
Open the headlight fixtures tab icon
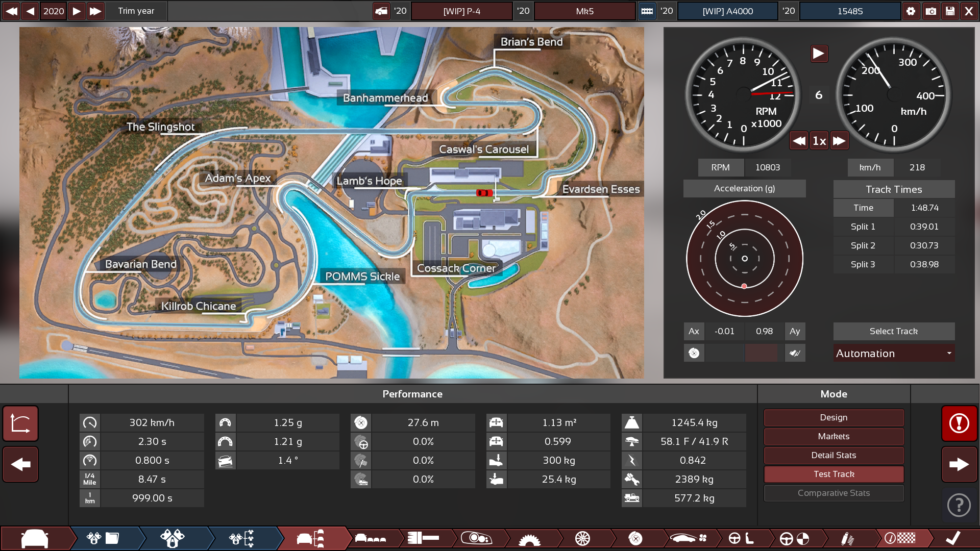click(x=476, y=538)
